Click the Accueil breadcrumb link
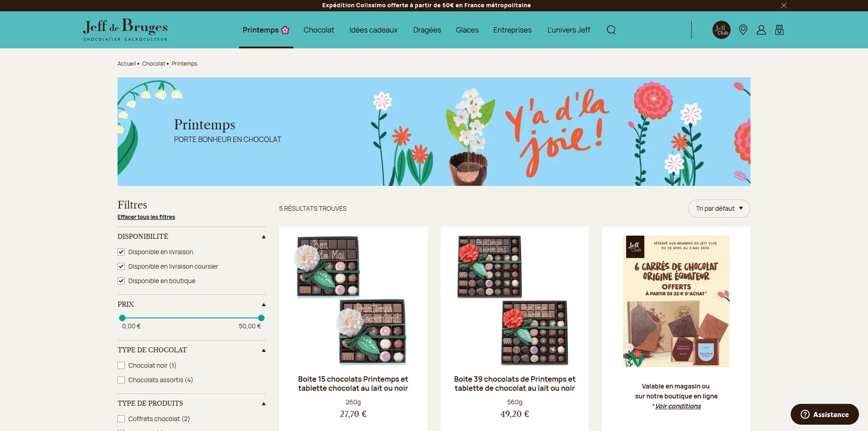This screenshot has height=431, width=868. point(127,64)
